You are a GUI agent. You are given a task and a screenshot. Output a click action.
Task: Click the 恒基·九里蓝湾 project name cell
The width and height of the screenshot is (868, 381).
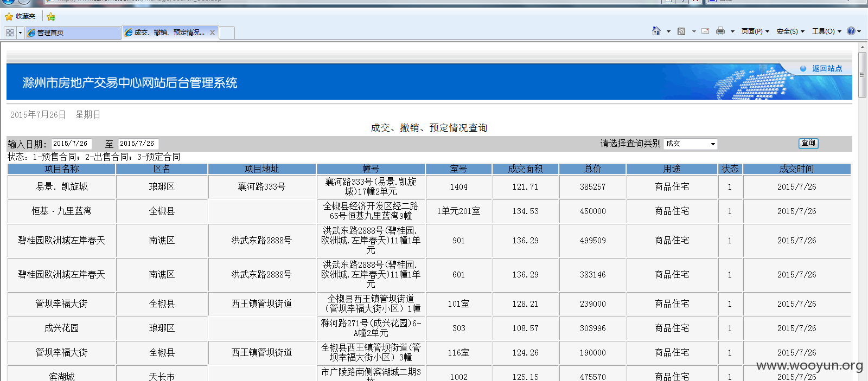coord(61,211)
